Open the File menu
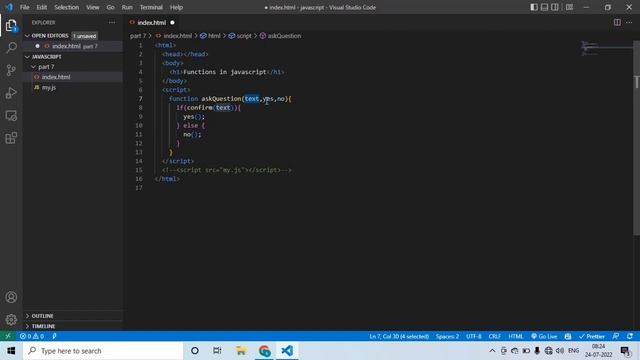The image size is (640, 360). point(24,7)
